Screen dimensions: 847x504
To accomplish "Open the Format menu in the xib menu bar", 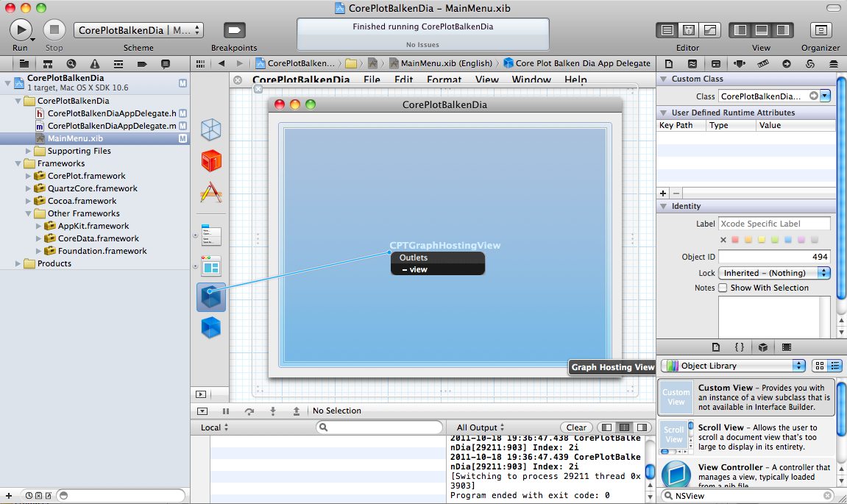I will [x=444, y=79].
